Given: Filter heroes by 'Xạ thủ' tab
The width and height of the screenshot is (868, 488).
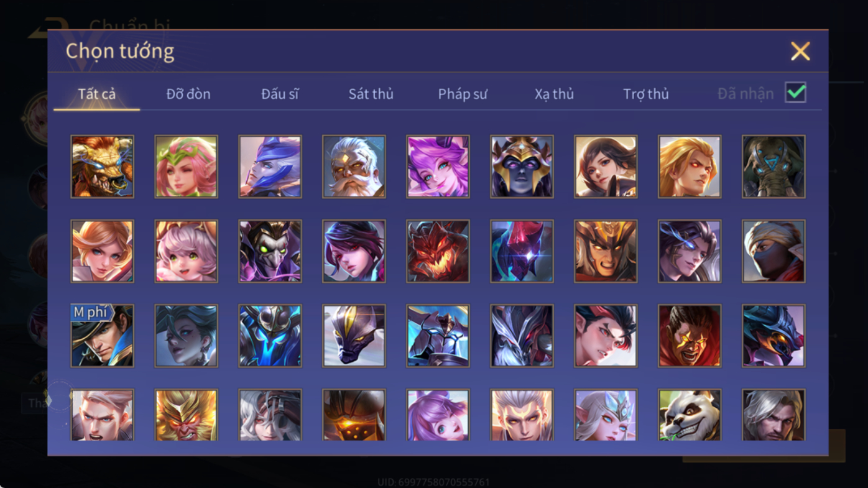Looking at the screenshot, I should coord(554,94).
